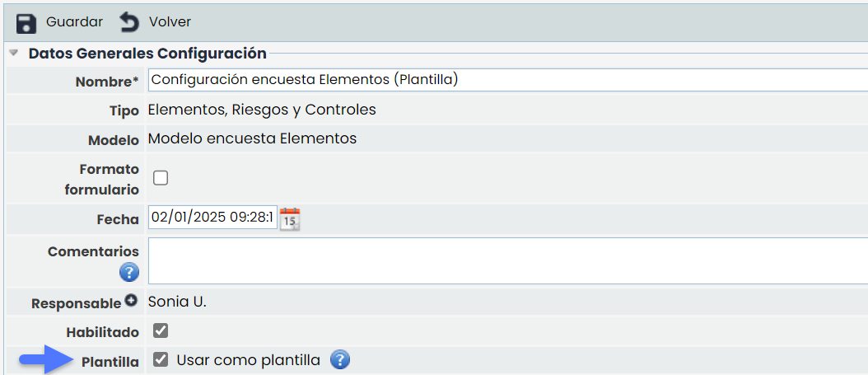Enable the Formato formulario checkbox

click(x=161, y=177)
